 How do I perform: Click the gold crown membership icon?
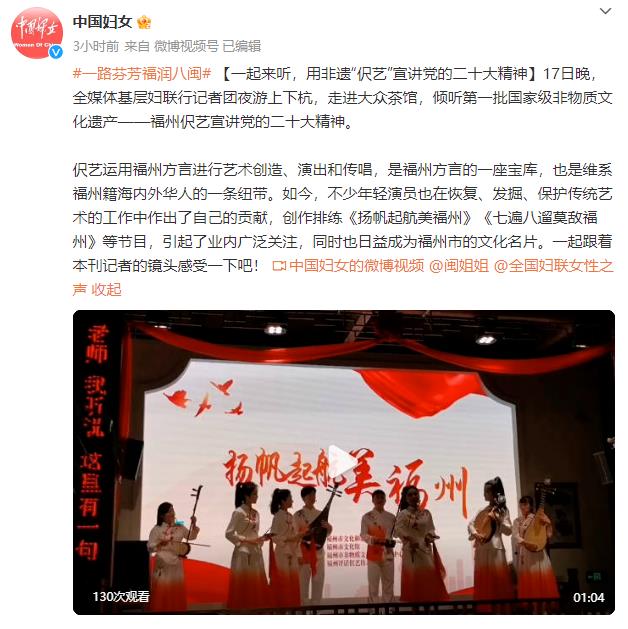144,22
